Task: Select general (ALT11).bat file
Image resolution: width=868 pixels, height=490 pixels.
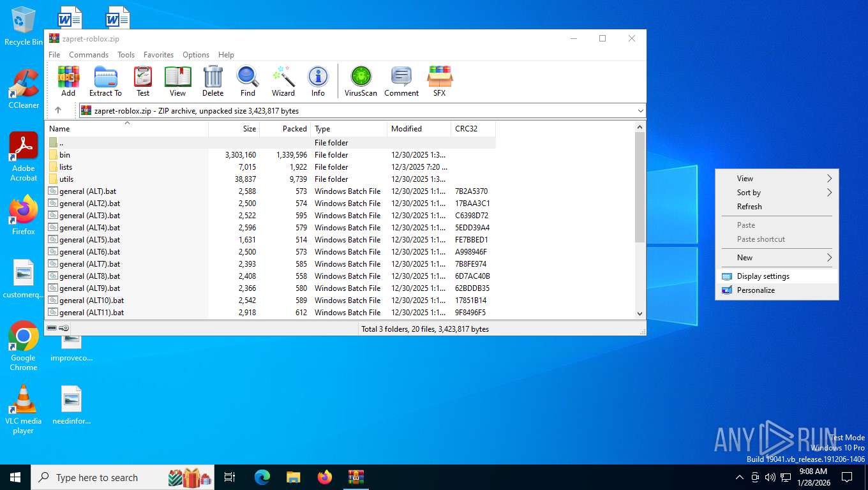Action: click(270, 313)
